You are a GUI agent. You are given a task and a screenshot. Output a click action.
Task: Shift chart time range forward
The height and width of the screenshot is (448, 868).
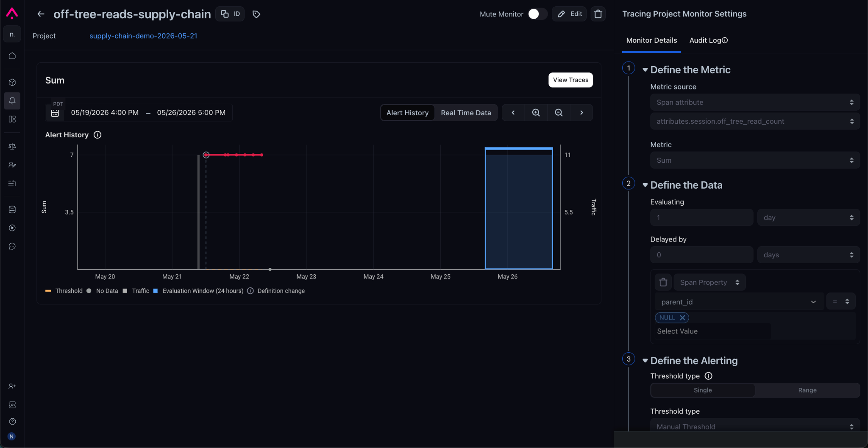581,113
